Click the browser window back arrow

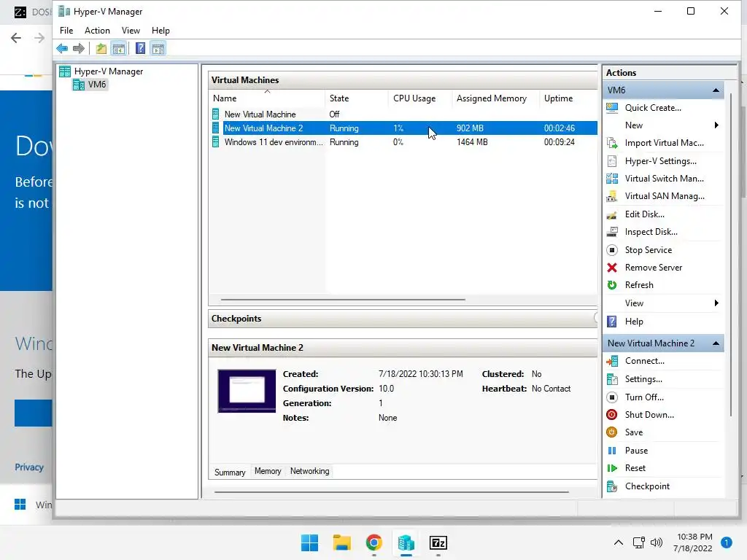[16, 38]
